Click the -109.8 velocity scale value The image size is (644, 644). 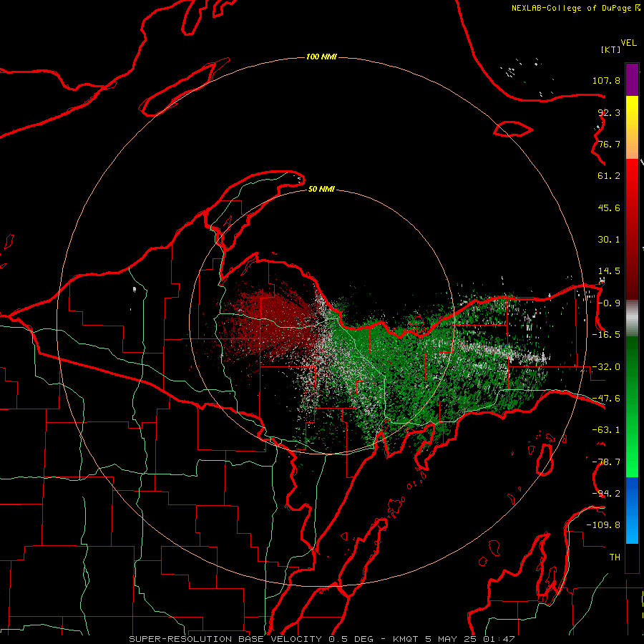(x=603, y=525)
